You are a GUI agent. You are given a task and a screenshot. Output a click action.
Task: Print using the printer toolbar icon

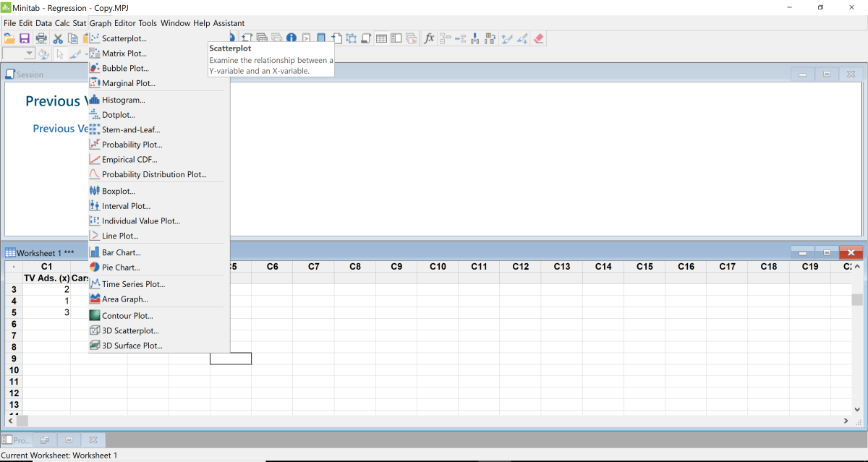(41, 38)
